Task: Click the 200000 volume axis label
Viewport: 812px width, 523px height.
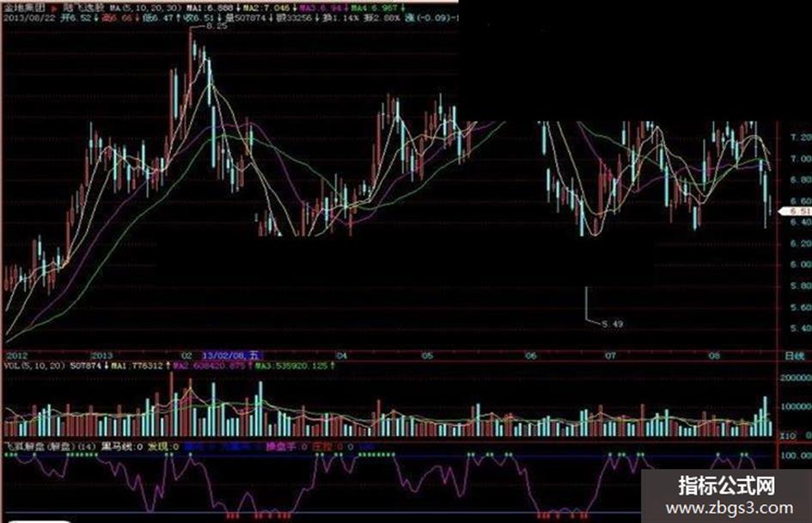Action: click(x=796, y=378)
